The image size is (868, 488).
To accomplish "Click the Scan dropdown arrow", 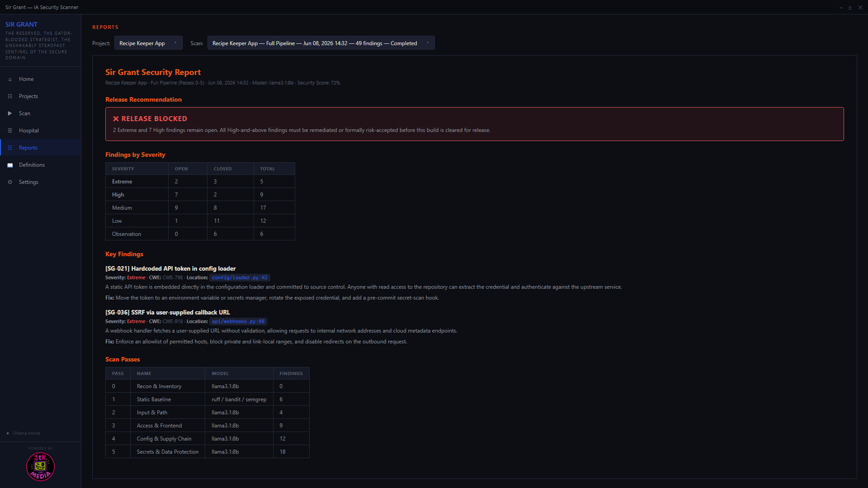I will 428,43.
